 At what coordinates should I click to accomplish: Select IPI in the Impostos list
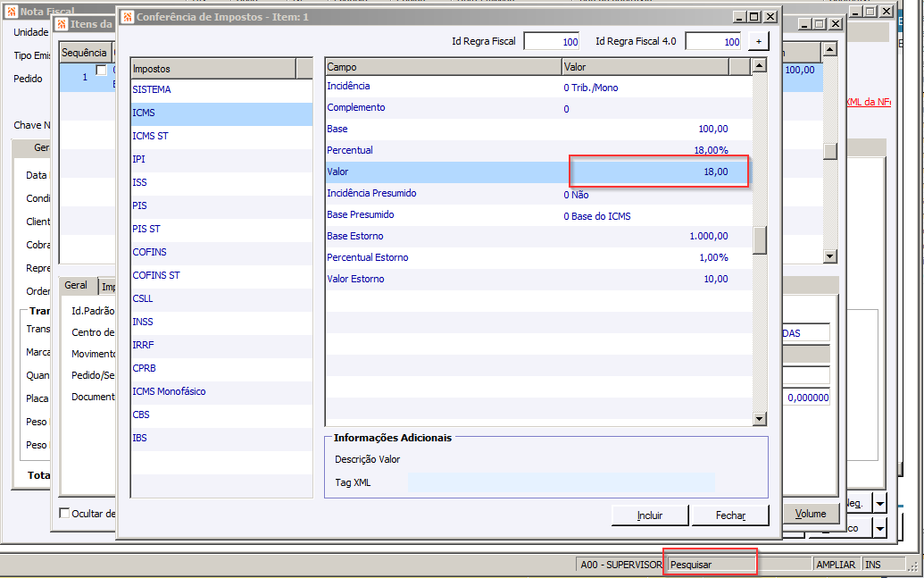(x=221, y=159)
